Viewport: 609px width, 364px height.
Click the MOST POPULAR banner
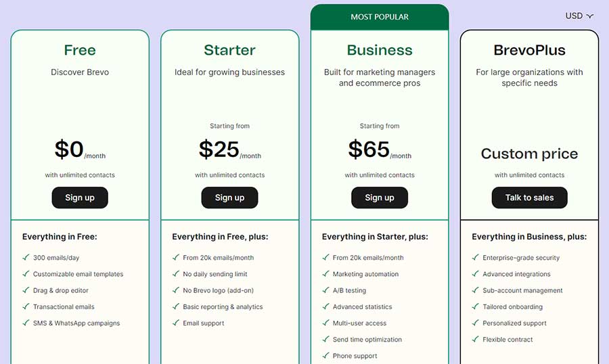pos(380,17)
